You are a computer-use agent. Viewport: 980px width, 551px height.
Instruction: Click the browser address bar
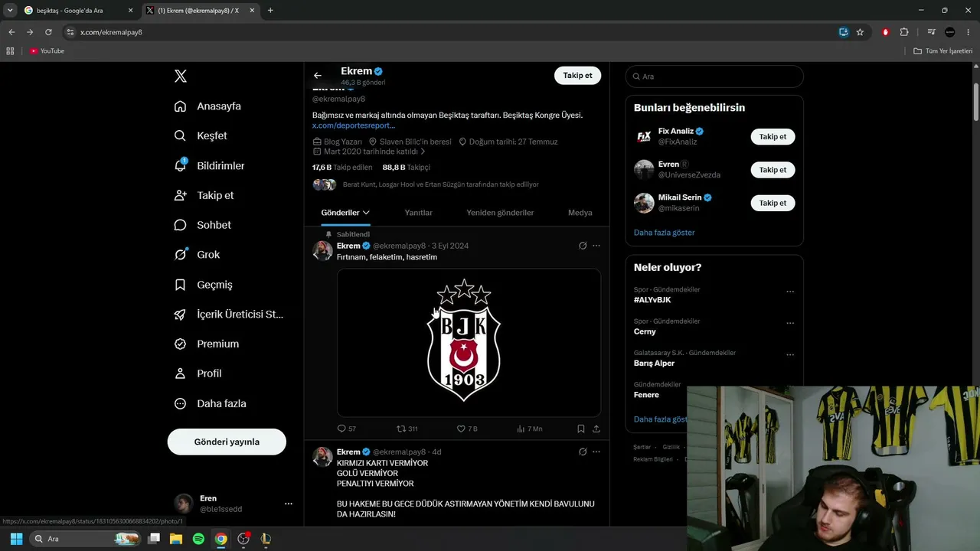click(452, 32)
